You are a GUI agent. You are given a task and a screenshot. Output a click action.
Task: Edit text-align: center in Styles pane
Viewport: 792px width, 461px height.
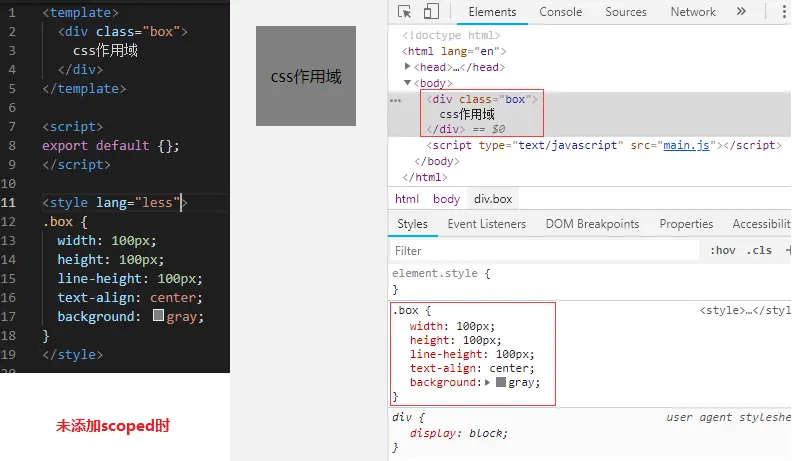pyautogui.click(x=472, y=368)
